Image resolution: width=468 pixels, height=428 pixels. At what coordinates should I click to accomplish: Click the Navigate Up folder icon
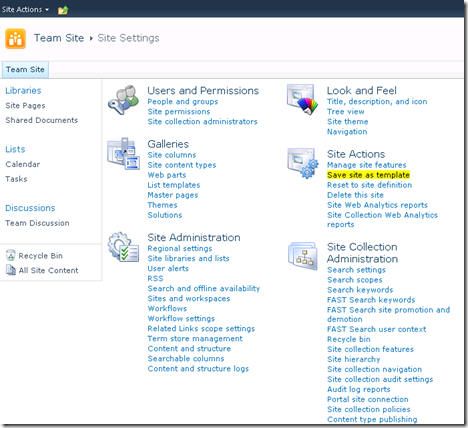(x=63, y=10)
